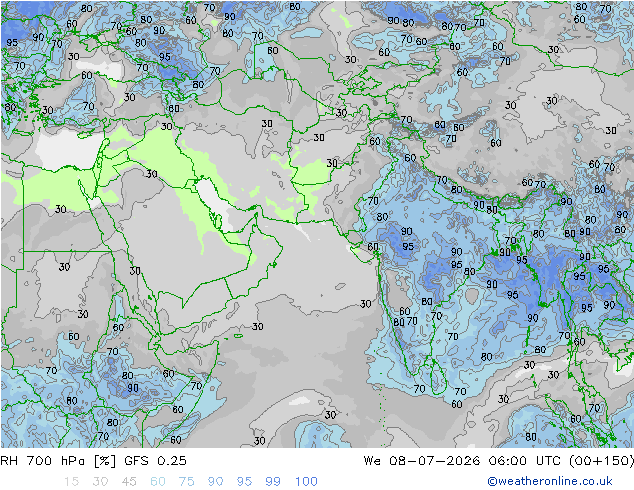
Task: Select legend value 45 in color scale
Action: tap(129, 482)
